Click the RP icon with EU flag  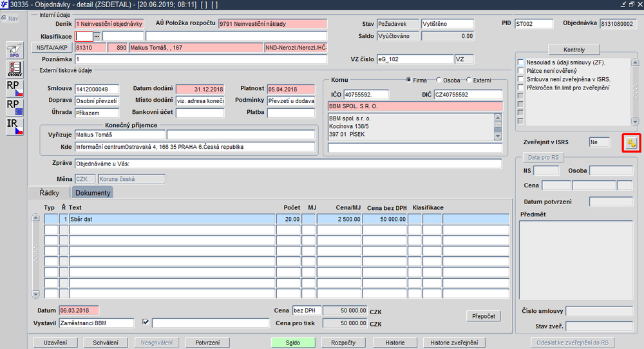coord(14,107)
